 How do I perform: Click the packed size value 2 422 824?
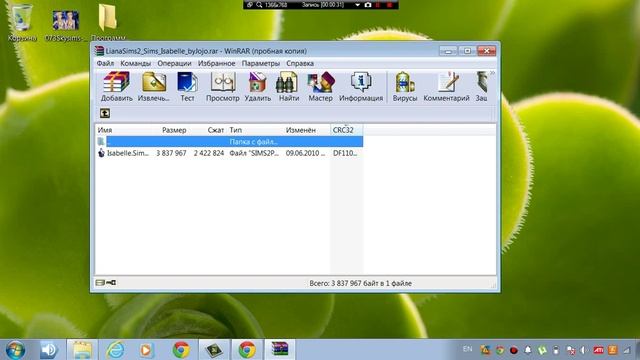pyautogui.click(x=209, y=153)
